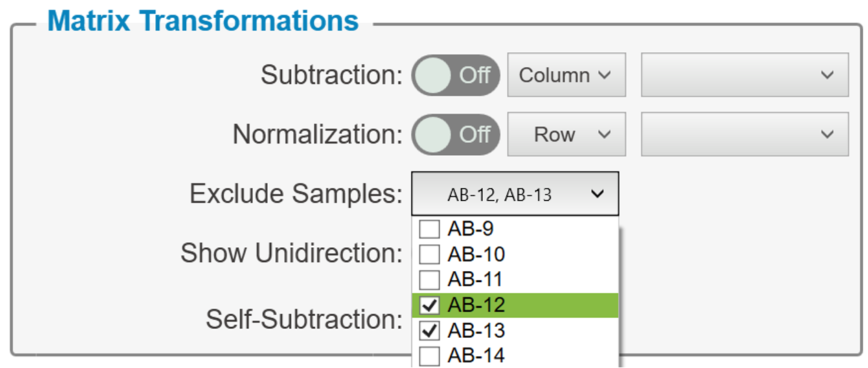This screenshot has height=368, width=868.
Task: Click the AB-10 list item label
Action: pyautogui.click(x=476, y=255)
